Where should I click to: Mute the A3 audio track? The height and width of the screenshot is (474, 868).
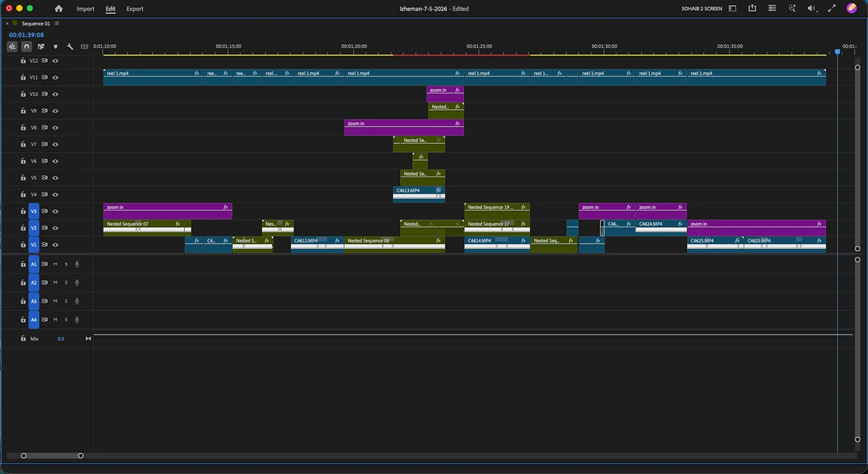[x=55, y=301]
